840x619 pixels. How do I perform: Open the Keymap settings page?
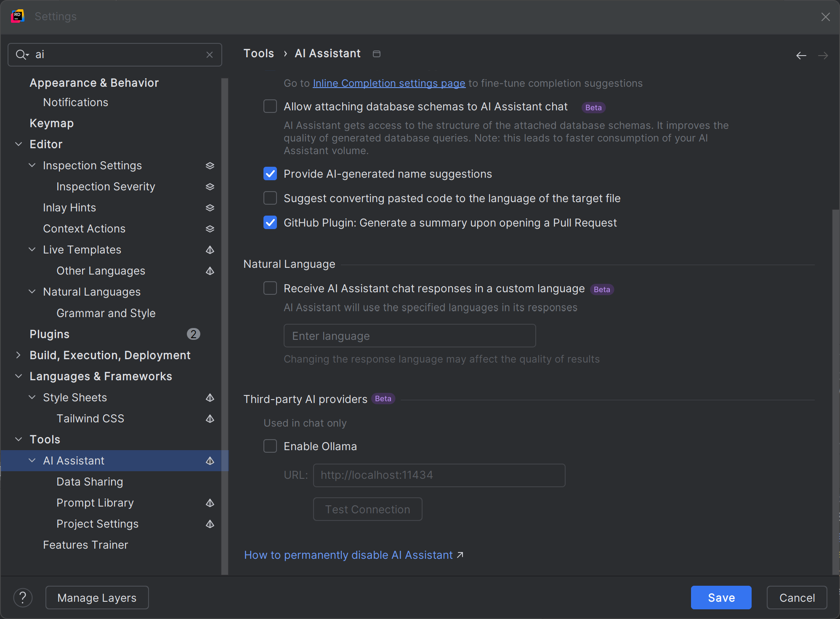point(52,123)
